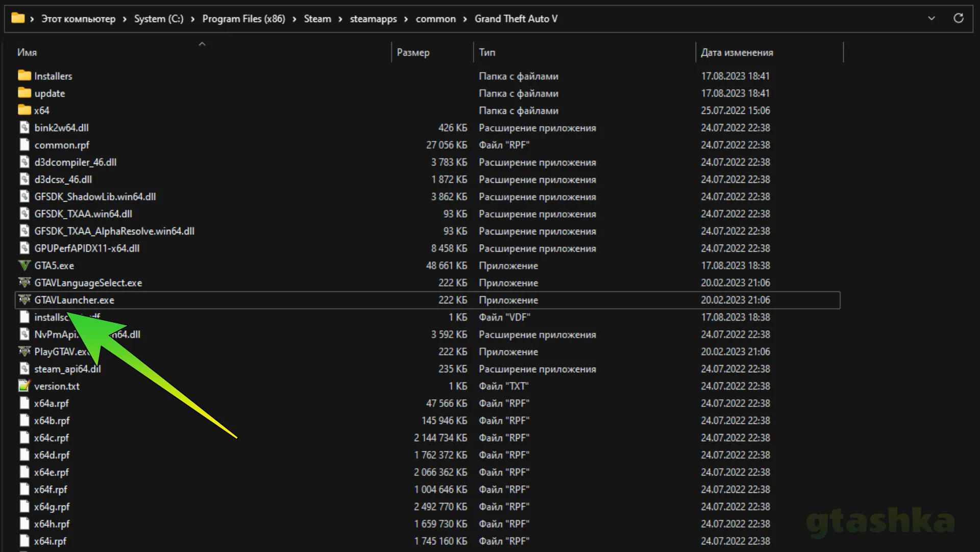Click the GTAVLanguageSelect.exe file name
980x552 pixels.
point(88,282)
